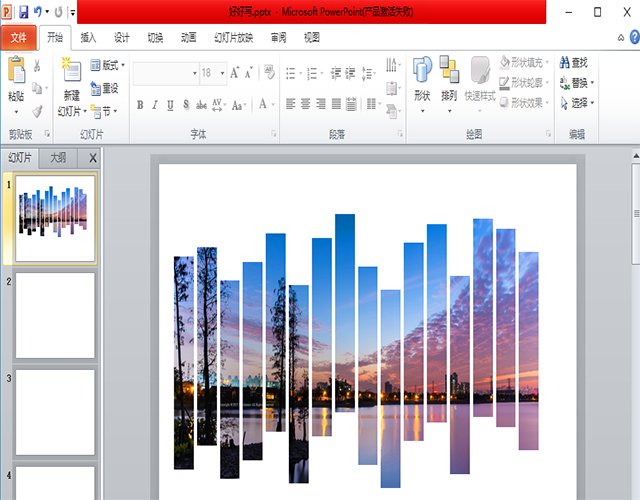Copy selection with the copy icon
Viewport: 640px width, 500px height.
pyautogui.click(x=37, y=88)
